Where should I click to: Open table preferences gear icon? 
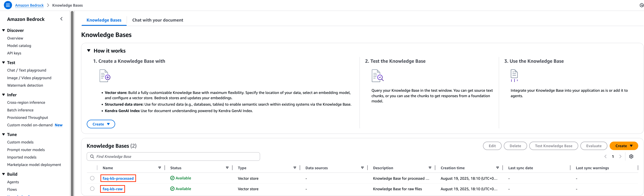pyautogui.click(x=631, y=156)
